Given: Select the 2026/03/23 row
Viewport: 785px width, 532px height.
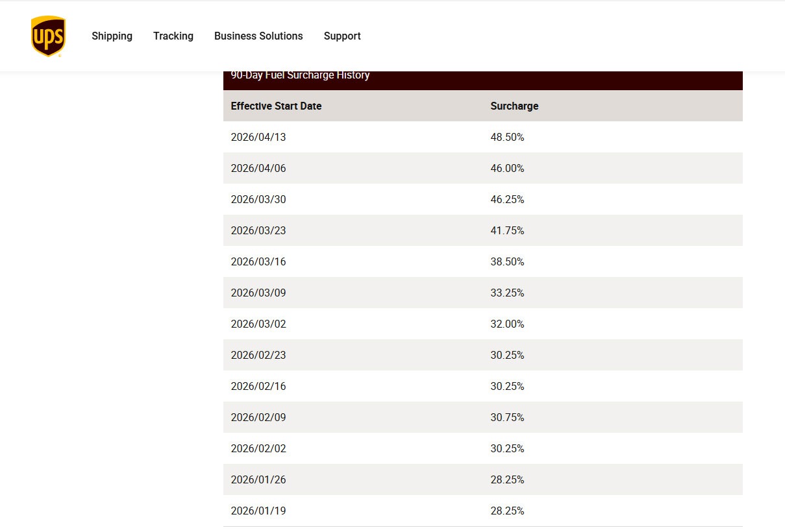Looking at the screenshot, I should pyautogui.click(x=258, y=230).
